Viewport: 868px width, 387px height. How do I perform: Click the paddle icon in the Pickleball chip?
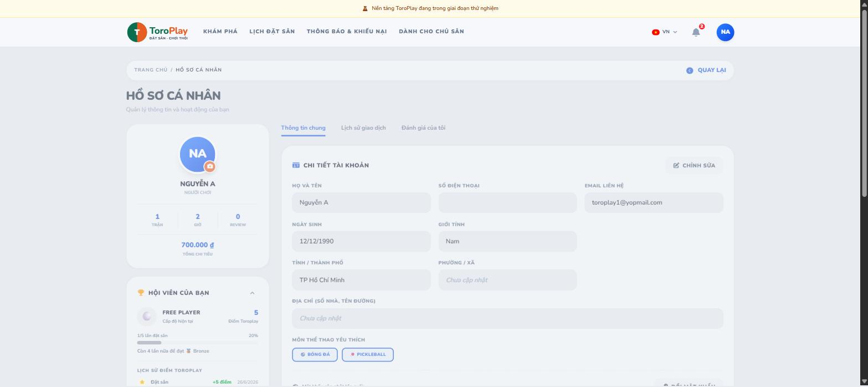coord(352,354)
